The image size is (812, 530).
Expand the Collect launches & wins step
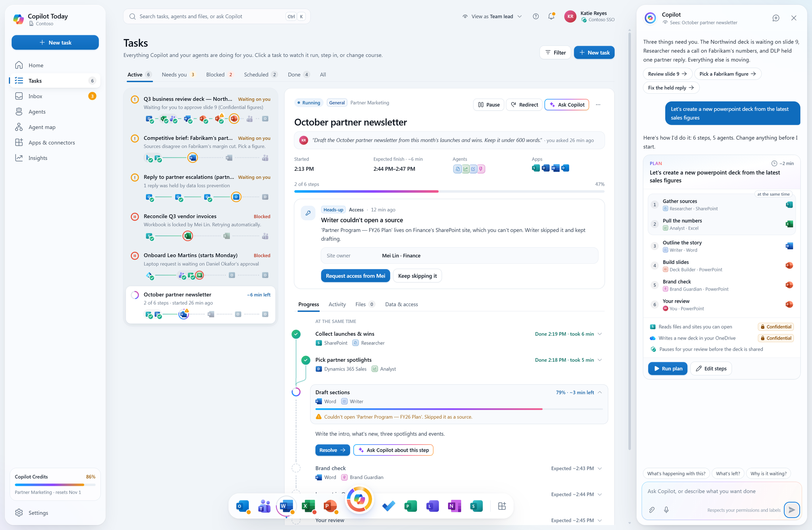pyautogui.click(x=600, y=334)
